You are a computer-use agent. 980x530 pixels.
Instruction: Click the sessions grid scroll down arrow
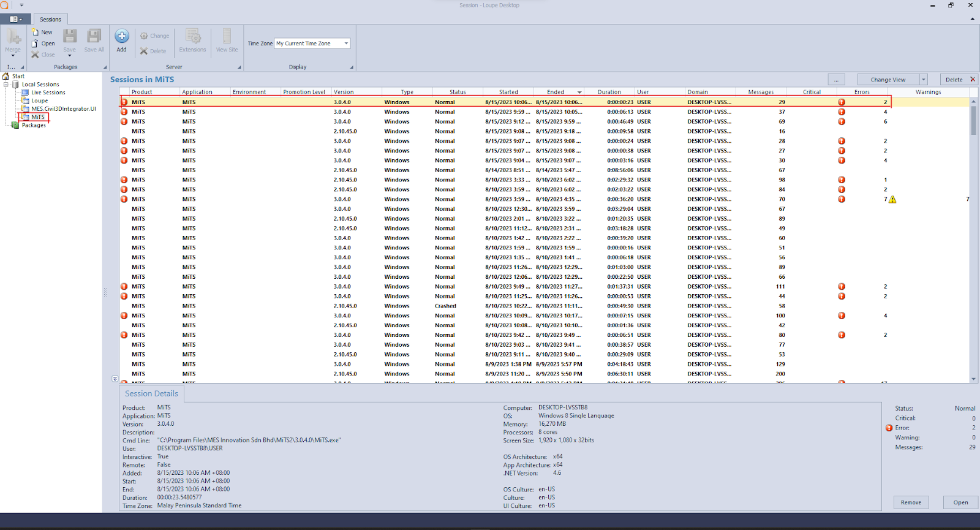click(x=973, y=379)
